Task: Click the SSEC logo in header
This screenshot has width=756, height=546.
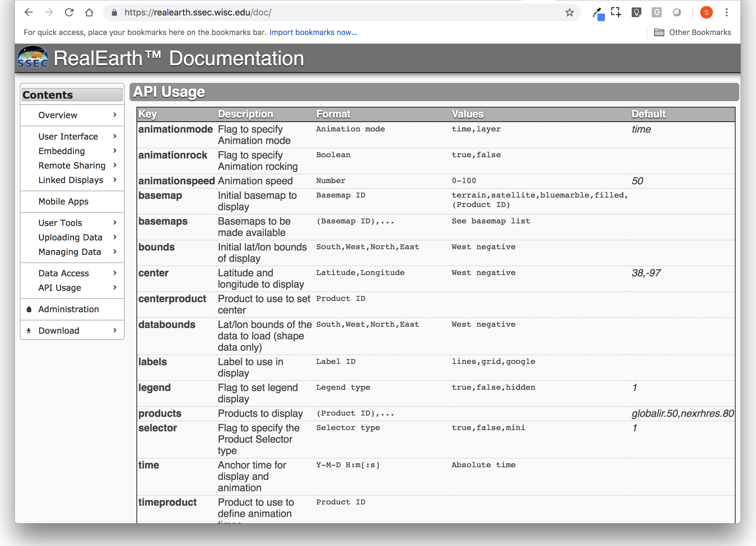Action: 33,57
